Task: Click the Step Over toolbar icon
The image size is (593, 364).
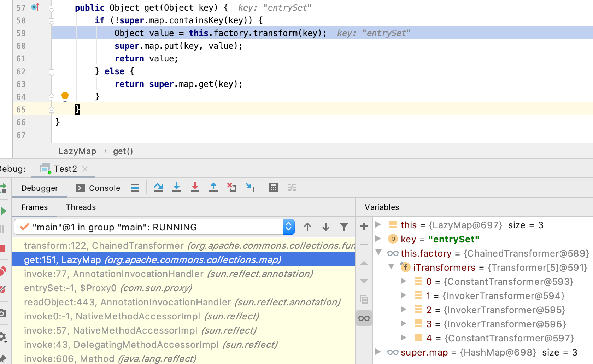Action: 158,187
